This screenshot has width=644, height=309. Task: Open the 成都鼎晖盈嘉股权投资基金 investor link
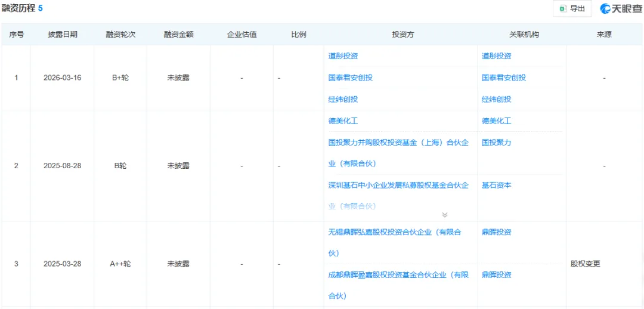click(398, 285)
